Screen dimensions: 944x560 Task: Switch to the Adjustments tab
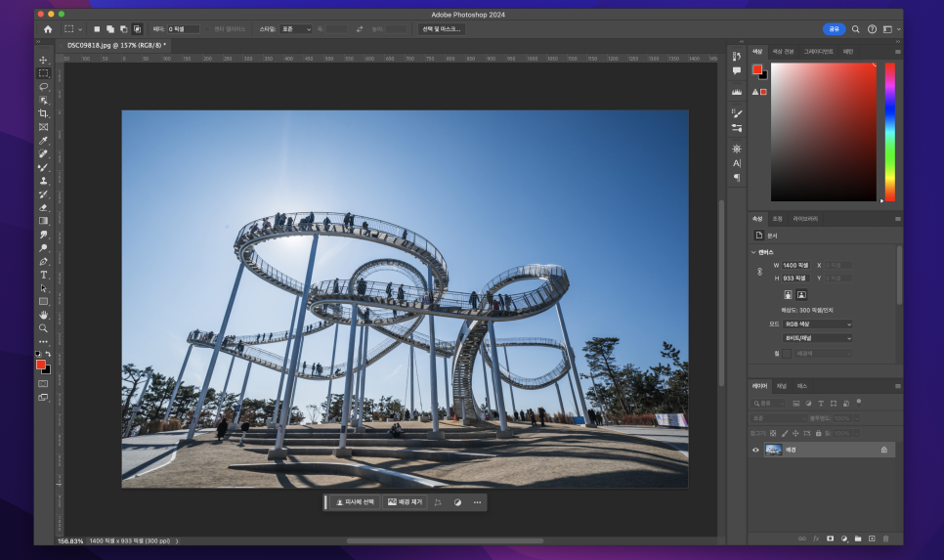pos(777,219)
